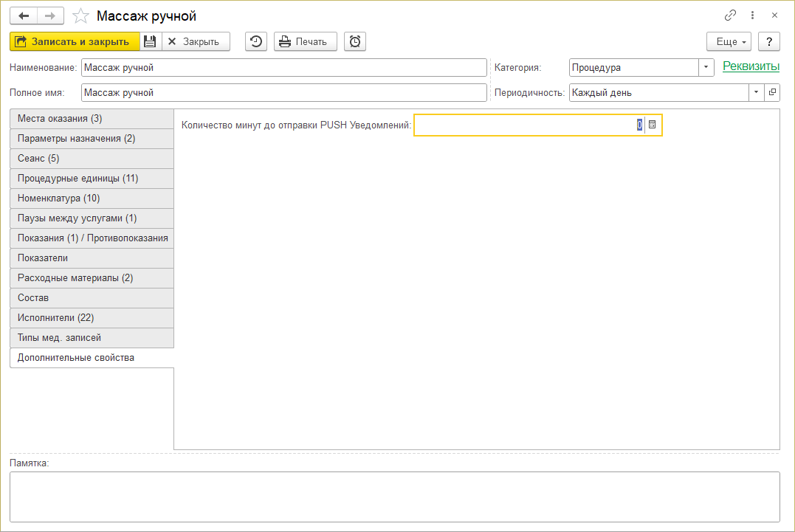Save record using floppy disk icon
Viewport: 795px width, 532px height.
coord(150,41)
